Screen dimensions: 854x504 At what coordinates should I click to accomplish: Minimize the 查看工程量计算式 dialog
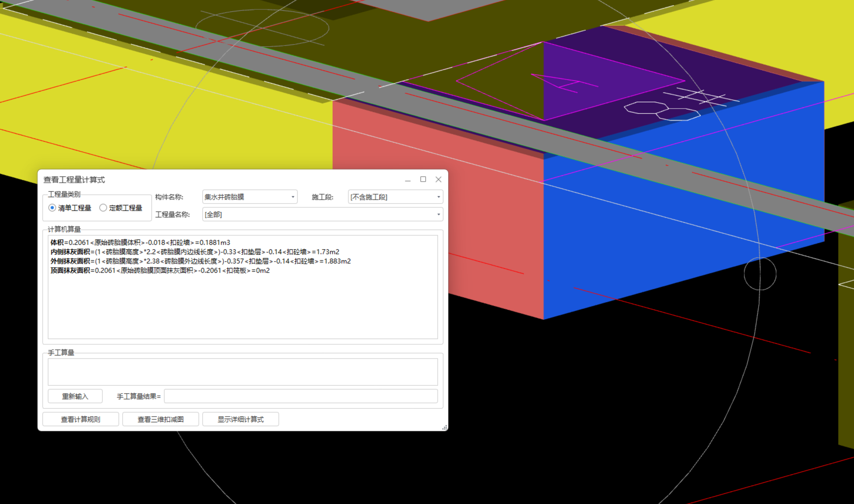pos(408,180)
